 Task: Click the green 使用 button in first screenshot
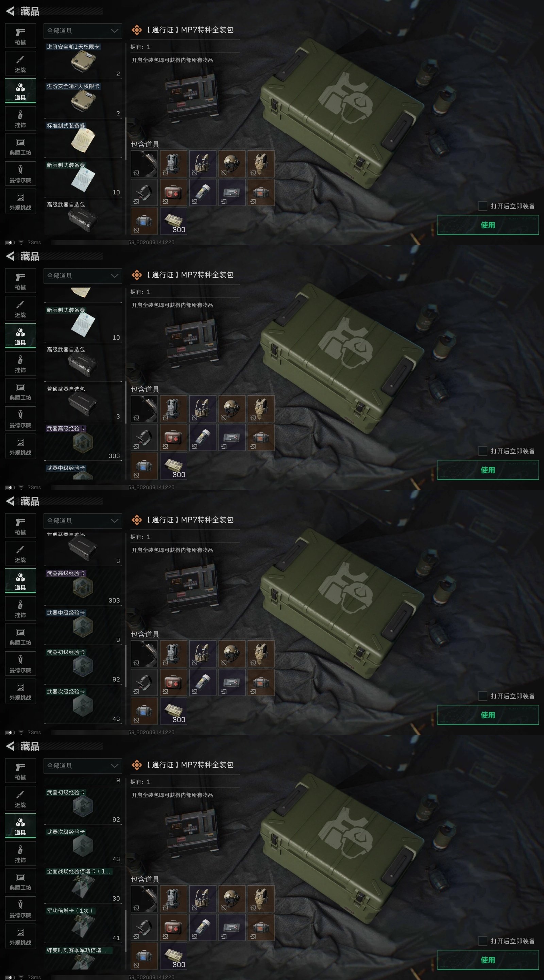click(x=488, y=225)
